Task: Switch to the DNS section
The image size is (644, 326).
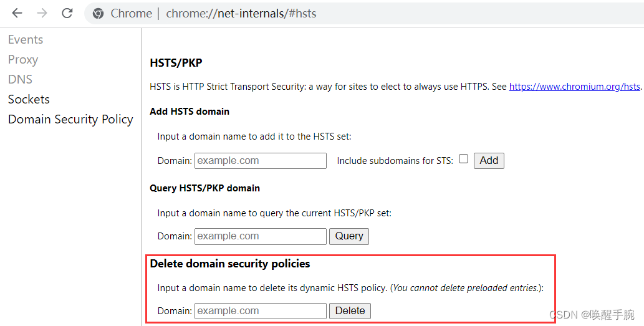Action: click(x=20, y=79)
